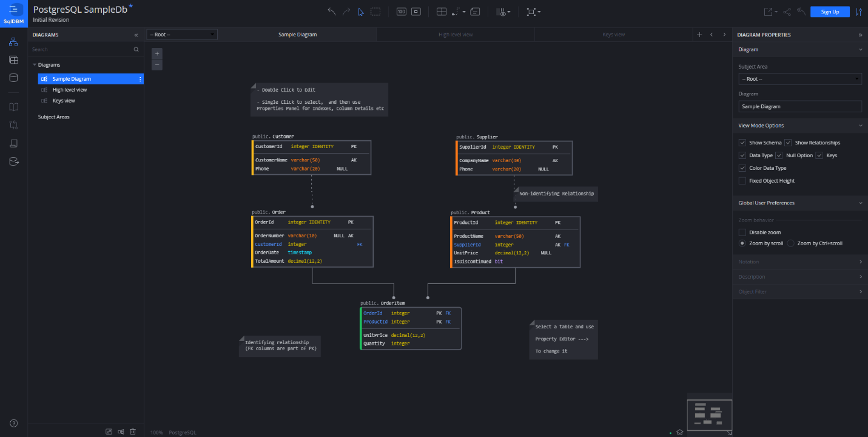Redo the last undone change
The width and height of the screenshot is (868, 437).
(x=346, y=12)
